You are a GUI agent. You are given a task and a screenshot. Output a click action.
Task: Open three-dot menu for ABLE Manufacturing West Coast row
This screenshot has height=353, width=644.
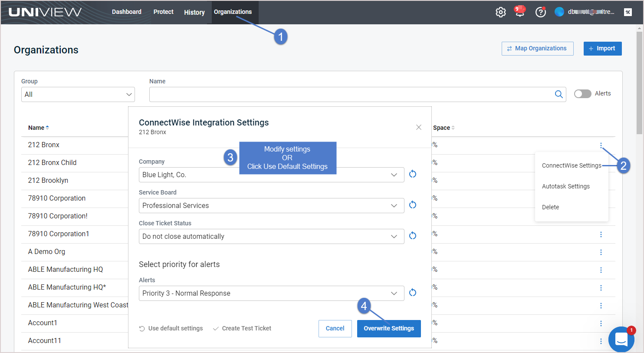601,306
